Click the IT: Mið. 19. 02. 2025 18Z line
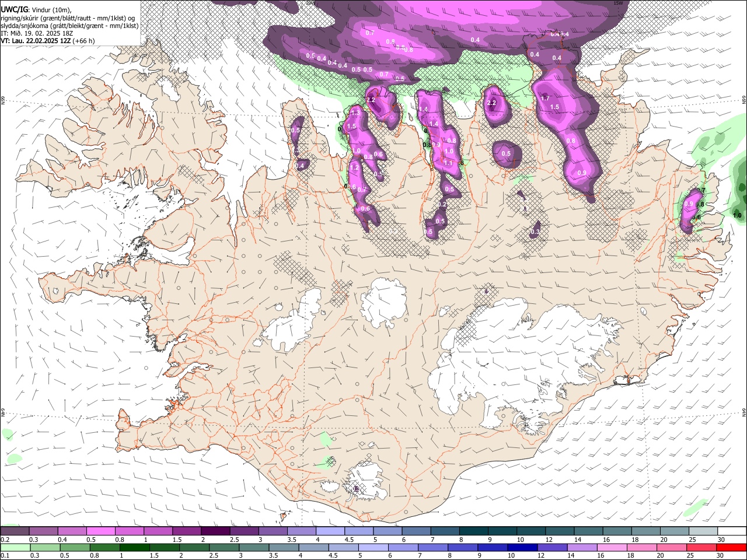 pos(36,33)
